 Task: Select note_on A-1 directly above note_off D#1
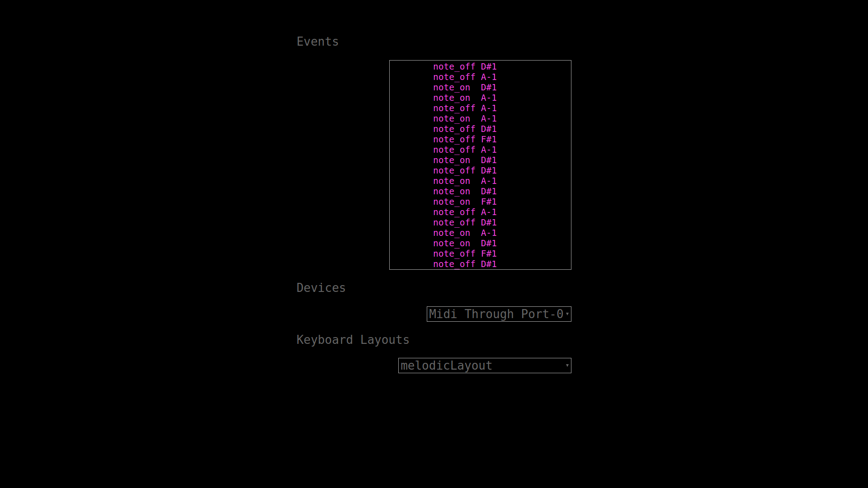click(465, 119)
